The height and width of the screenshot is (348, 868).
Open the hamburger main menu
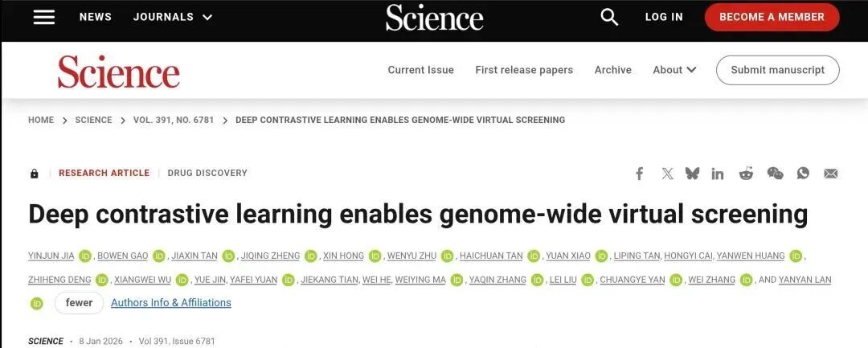pyautogui.click(x=43, y=17)
